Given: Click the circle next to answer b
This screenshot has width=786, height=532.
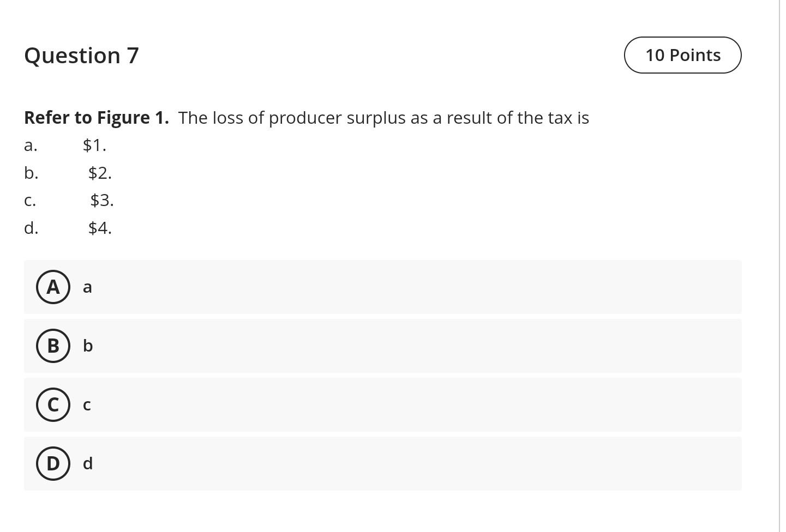Looking at the screenshot, I should (x=53, y=346).
